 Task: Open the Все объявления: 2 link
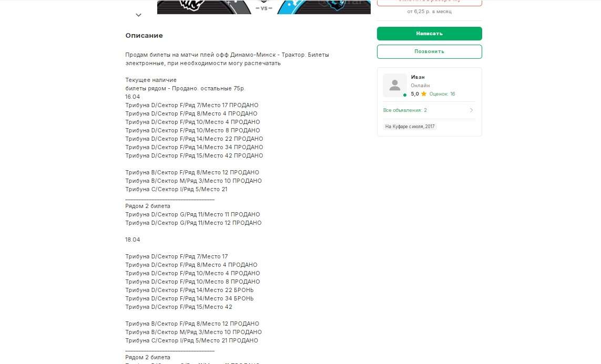pos(405,110)
